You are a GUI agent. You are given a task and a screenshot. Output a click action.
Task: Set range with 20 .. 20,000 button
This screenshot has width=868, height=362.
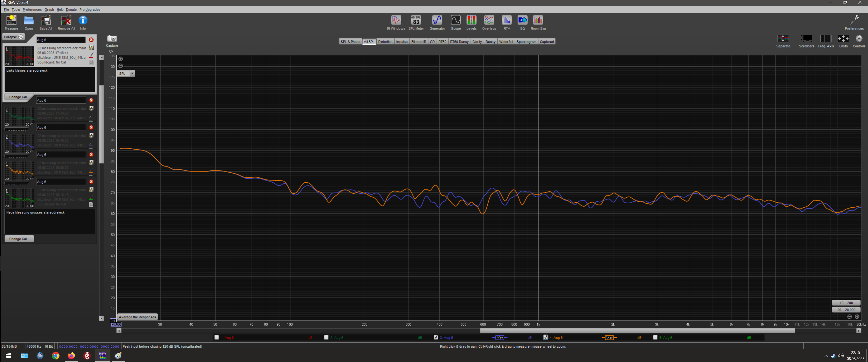[846, 310]
